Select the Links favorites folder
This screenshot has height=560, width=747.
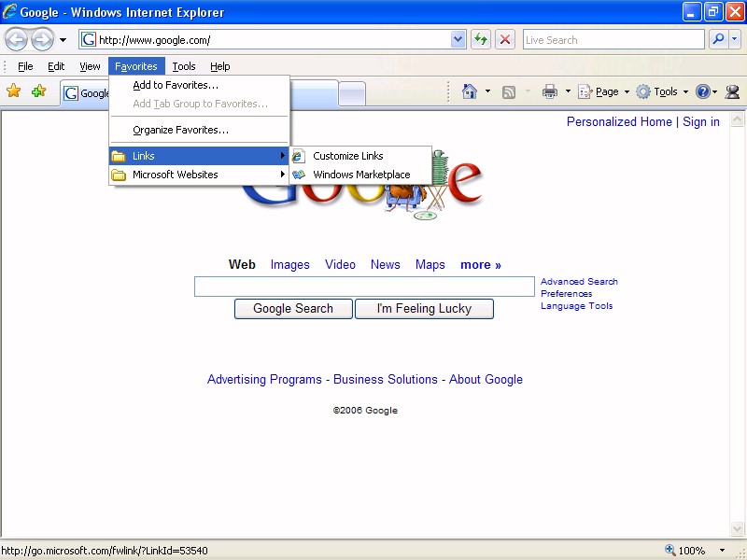tap(199, 156)
